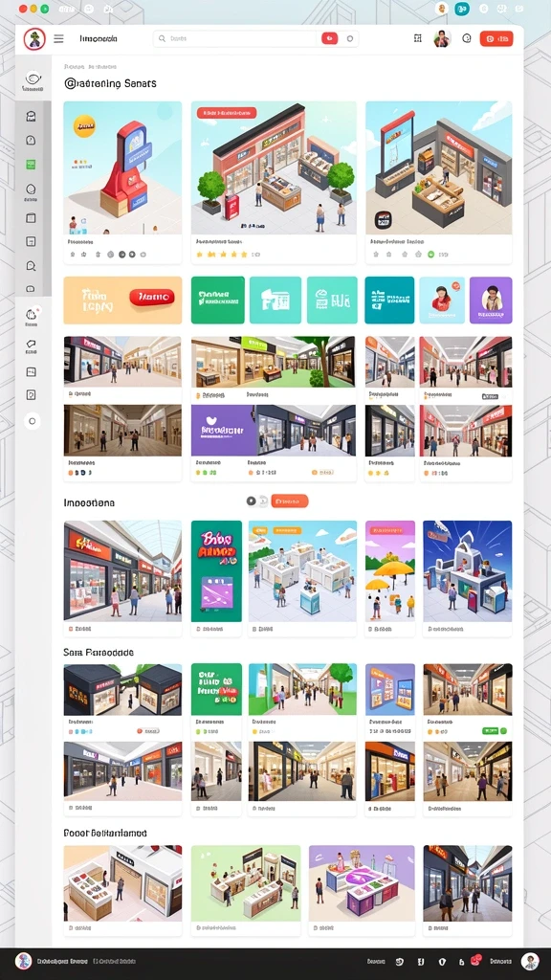Screen dimensions: 551x980
Task: Click the red tag label on the two-trees store card
Action: click(x=227, y=113)
